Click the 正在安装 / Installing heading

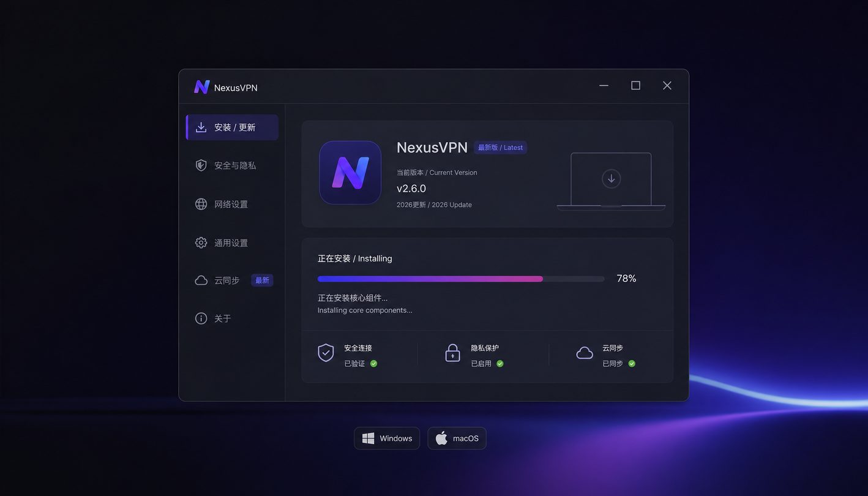click(x=355, y=258)
